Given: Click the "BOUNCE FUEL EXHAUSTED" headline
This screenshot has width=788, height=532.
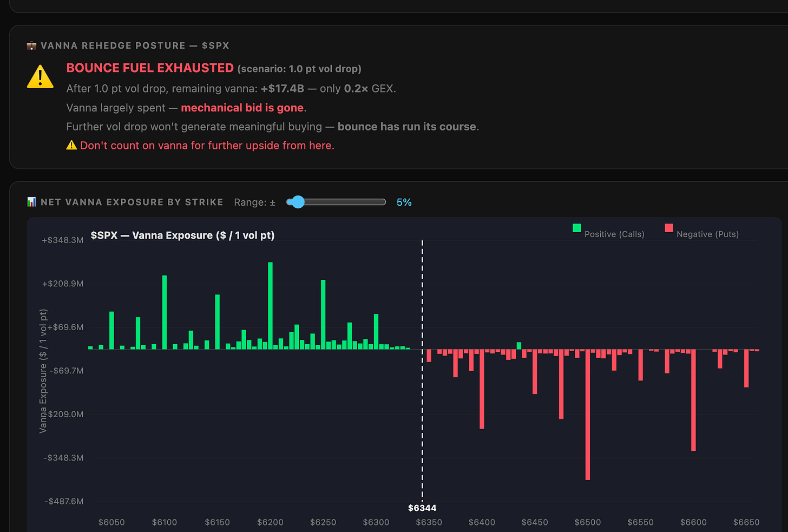Looking at the screenshot, I should [x=150, y=68].
